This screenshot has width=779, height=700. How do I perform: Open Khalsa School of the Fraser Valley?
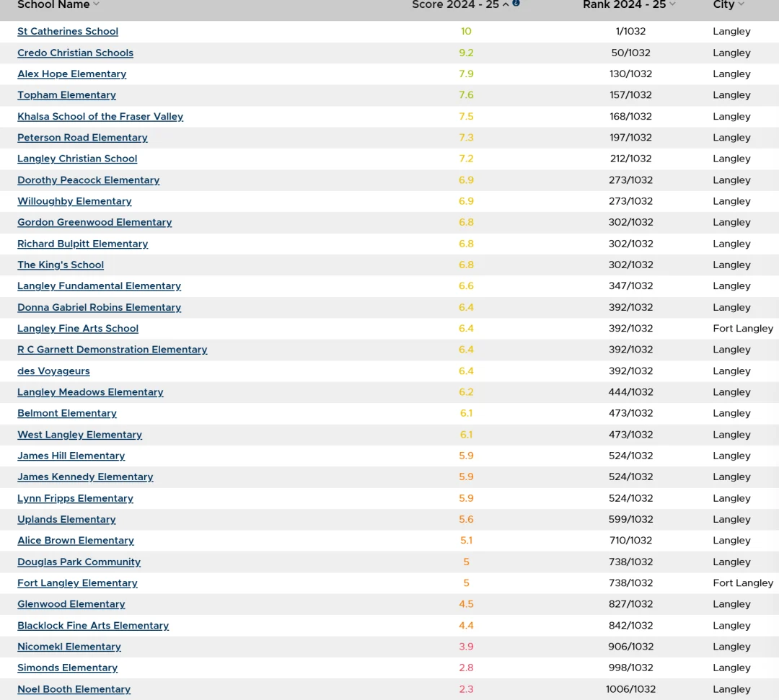[x=100, y=116]
